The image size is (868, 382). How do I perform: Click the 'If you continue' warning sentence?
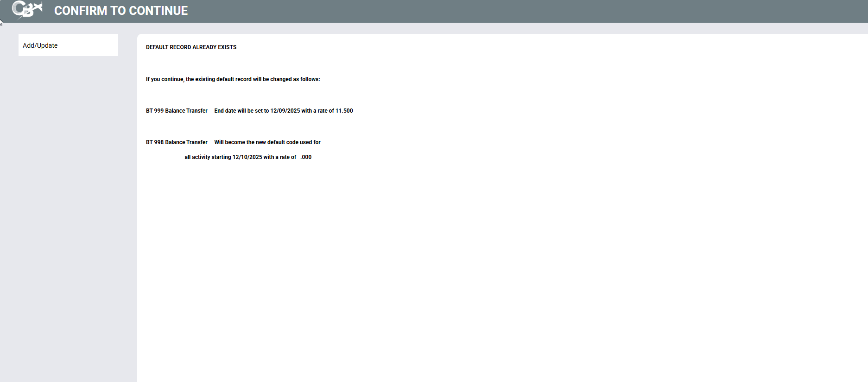[x=233, y=79]
